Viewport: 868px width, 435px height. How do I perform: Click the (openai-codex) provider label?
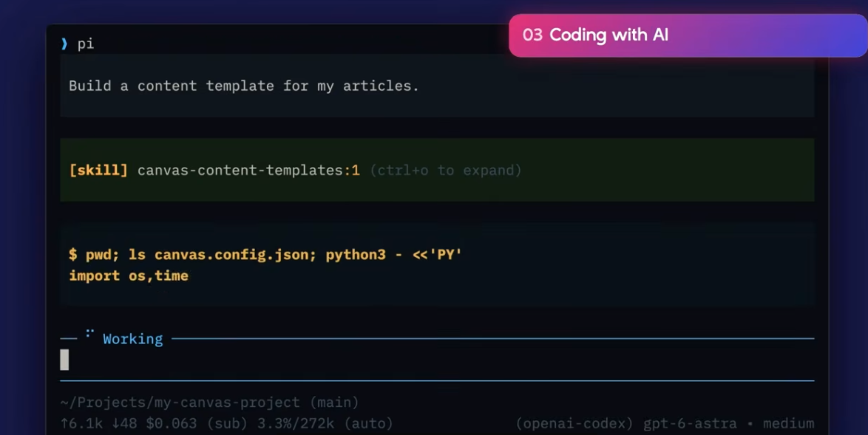click(x=574, y=424)
